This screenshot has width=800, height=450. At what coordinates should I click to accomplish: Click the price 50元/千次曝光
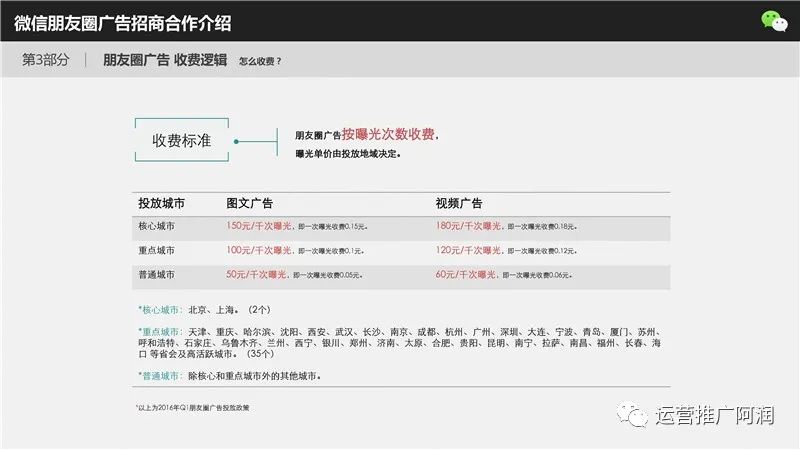[x=256, y=274]
